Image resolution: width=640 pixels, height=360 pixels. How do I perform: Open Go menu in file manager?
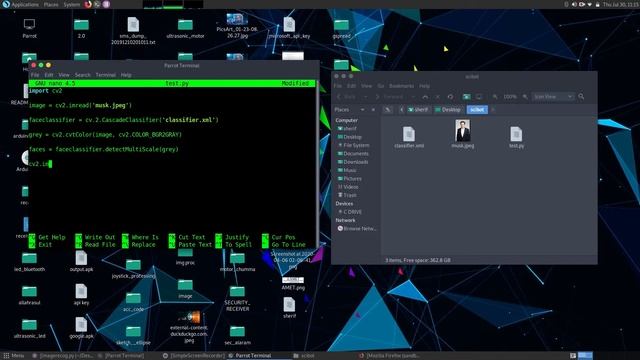(381, 86)
